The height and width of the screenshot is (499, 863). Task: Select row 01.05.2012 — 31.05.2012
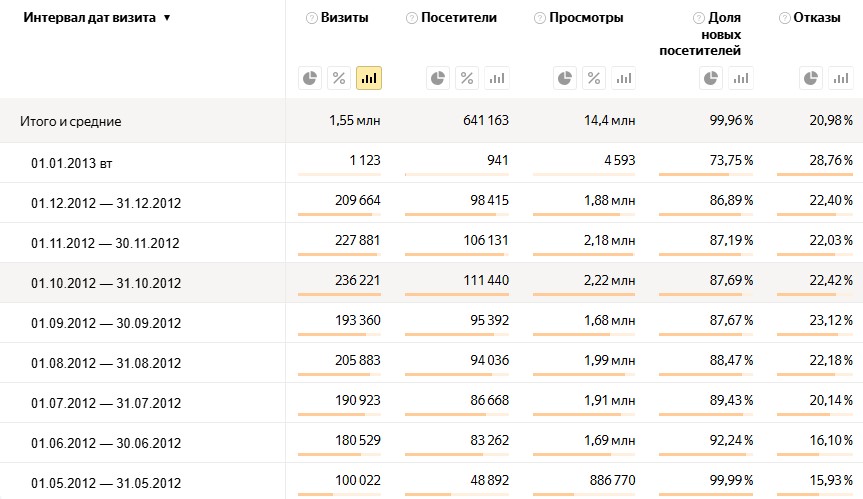click(x=106, y=483)
